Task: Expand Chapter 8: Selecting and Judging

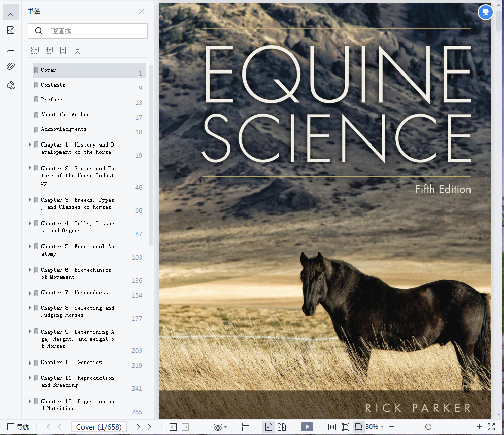Action: tap(30, 308)
